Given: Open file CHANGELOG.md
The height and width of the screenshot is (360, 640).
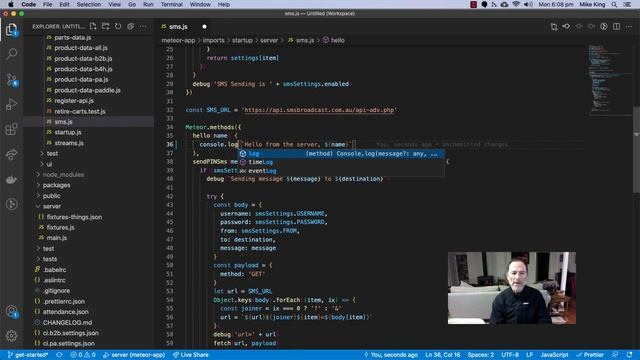Looking at the screenshot, I should click(68, 322).
